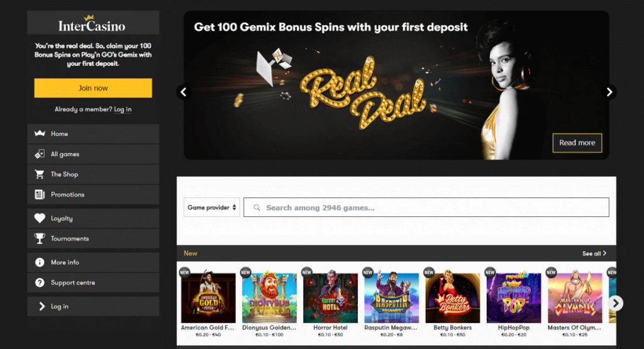Click the question mark Support centre icon
644x349 pixels.
pos(40,282)
